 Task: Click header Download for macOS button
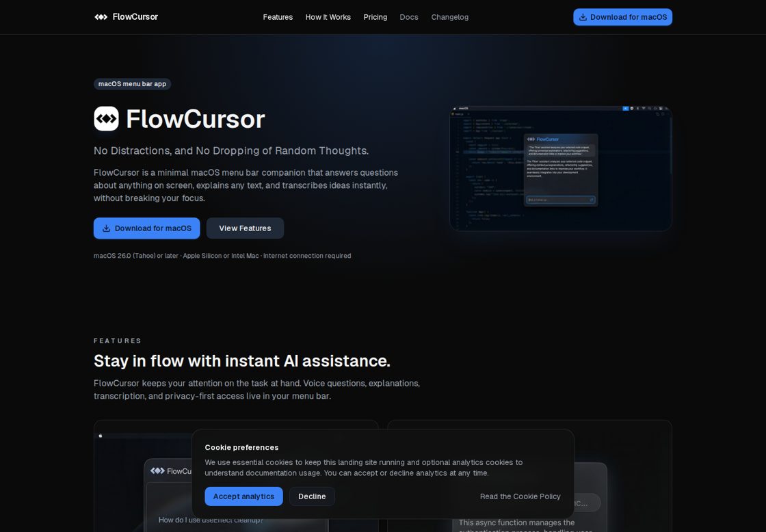point(622,17)
